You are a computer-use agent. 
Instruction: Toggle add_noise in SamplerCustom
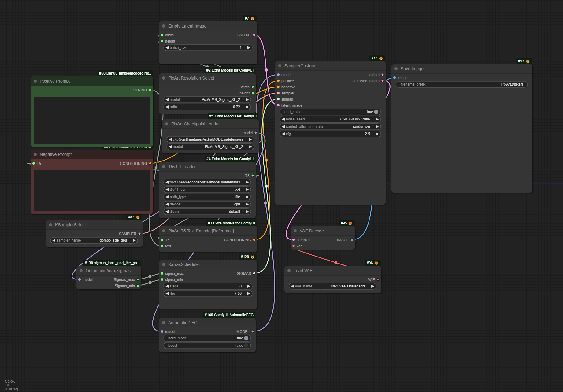point(376,112)
